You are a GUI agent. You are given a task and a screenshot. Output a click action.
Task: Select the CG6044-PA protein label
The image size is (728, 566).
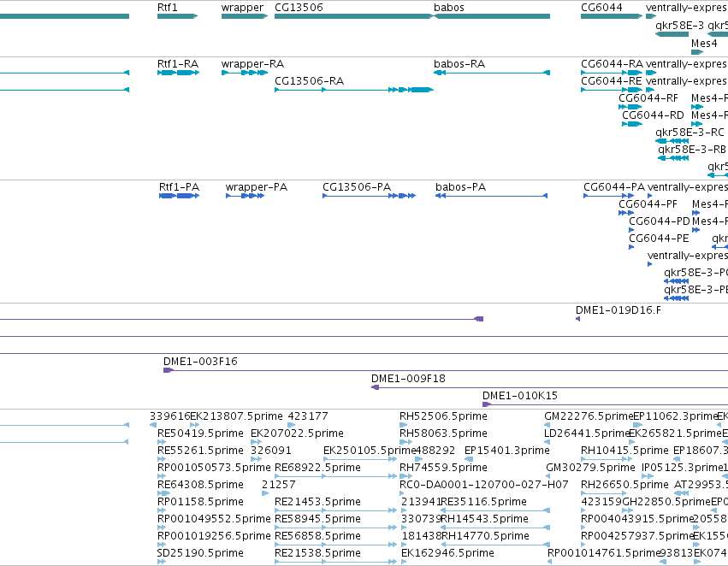(x=614, y=187)
